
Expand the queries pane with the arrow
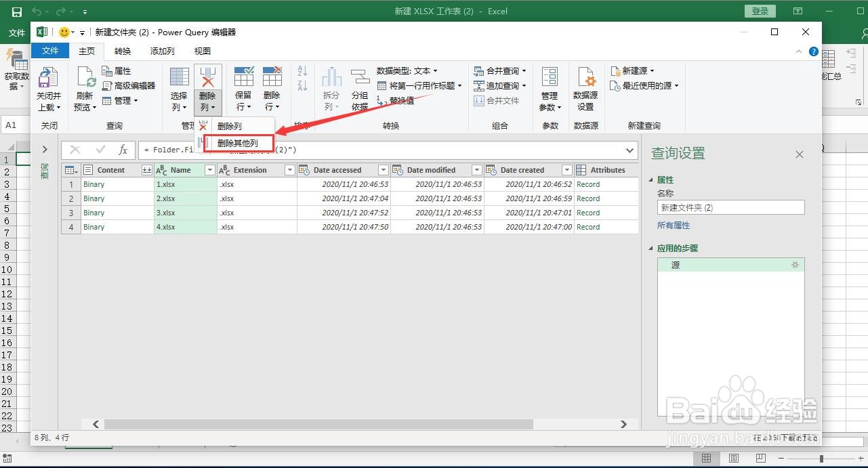pos(45,150)
